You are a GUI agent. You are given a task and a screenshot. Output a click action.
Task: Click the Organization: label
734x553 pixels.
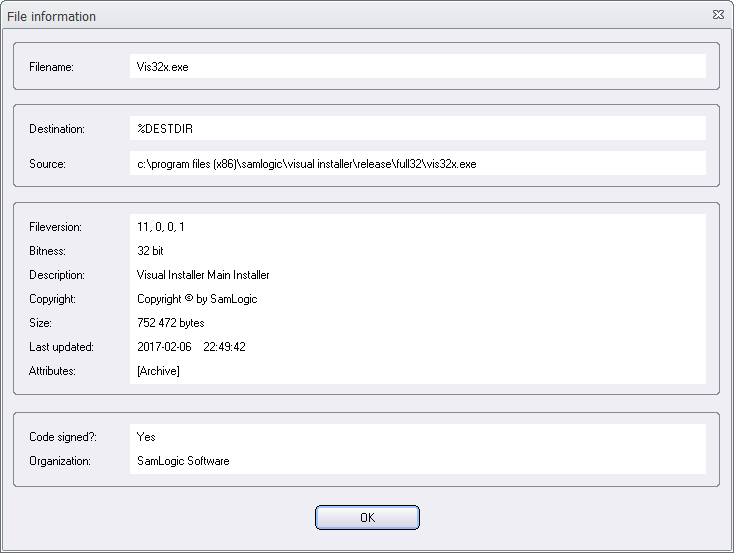click(x=60, y=461)
